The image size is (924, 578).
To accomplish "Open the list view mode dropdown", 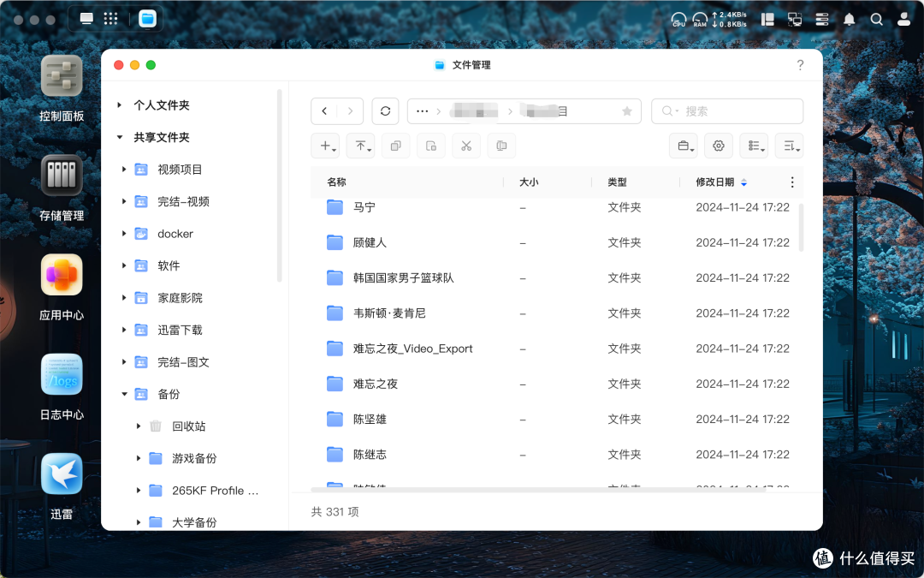I will [x=754, y=146].
